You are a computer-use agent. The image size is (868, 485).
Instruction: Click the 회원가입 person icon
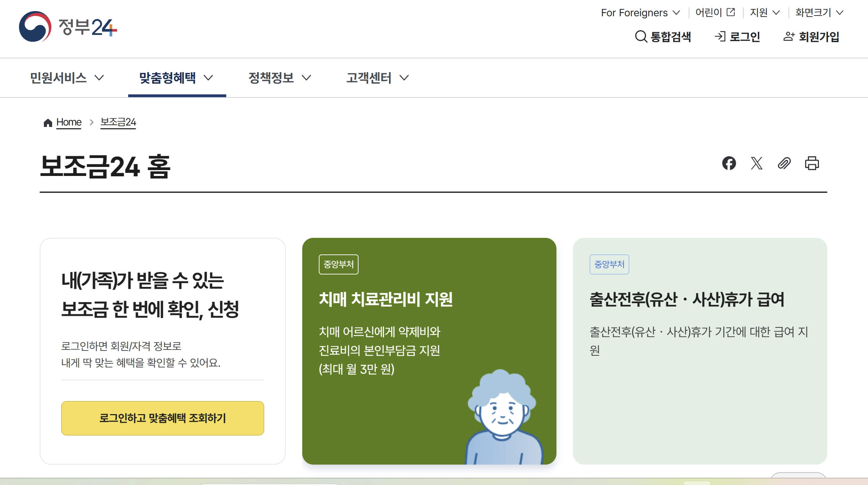point(789,36)
